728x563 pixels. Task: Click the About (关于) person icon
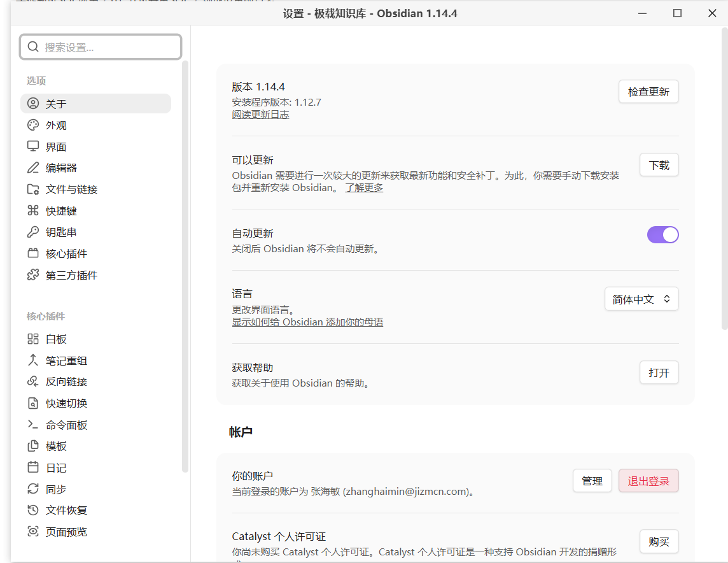(33, 103)
